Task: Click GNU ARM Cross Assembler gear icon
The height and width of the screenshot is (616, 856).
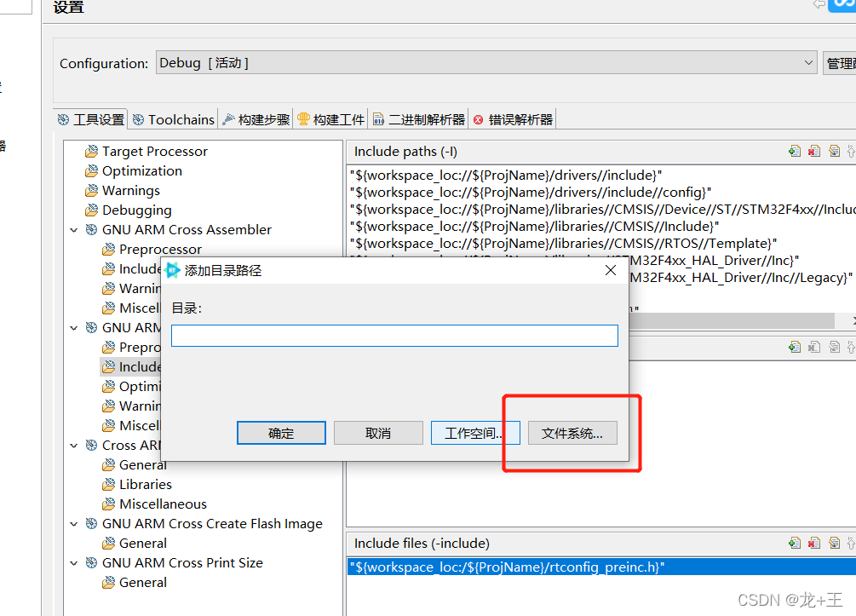Action: 92,230
